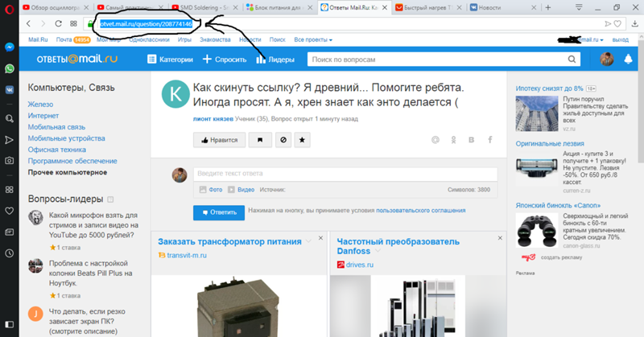Bookmark the question with the flag icon

pyautogui.click(x=259, y=140)
